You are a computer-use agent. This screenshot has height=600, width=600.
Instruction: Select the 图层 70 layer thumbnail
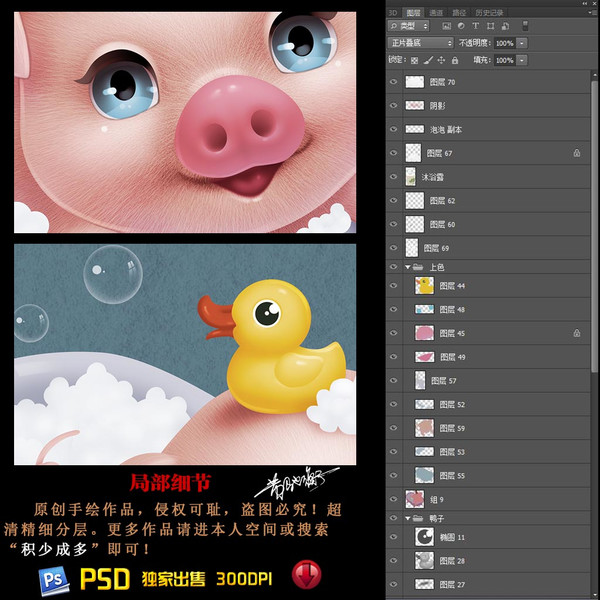[414, 82]
